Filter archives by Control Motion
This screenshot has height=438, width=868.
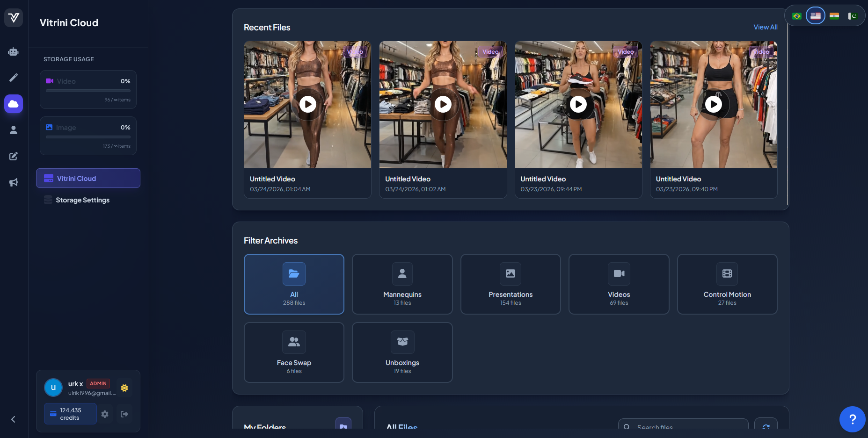point(727,284)
